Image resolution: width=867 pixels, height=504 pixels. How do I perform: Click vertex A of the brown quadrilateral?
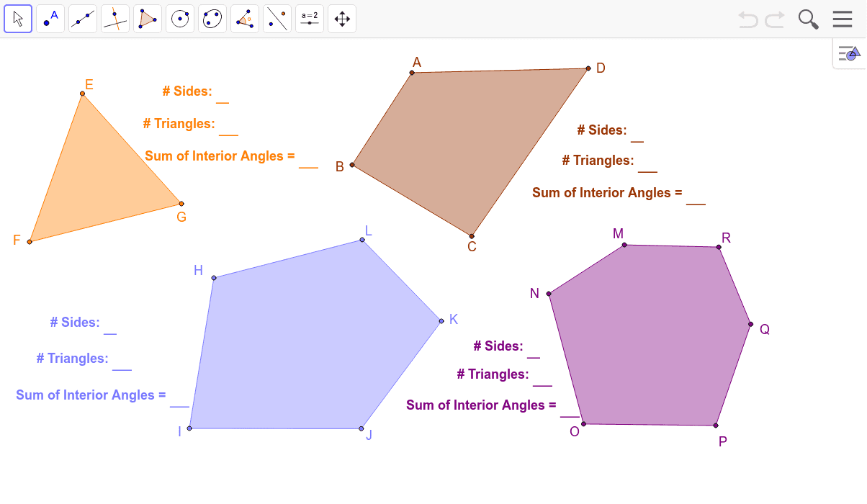[x=413, y=73]
